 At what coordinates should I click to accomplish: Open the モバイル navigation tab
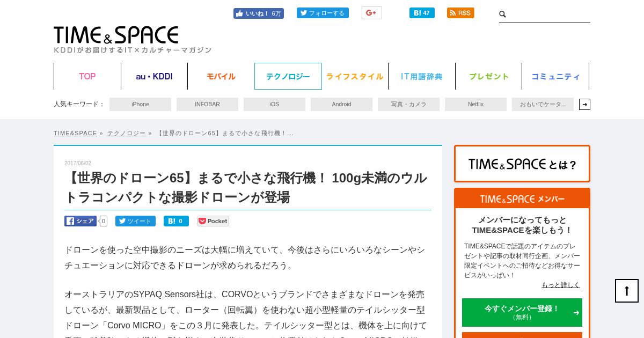pos(221,76)
